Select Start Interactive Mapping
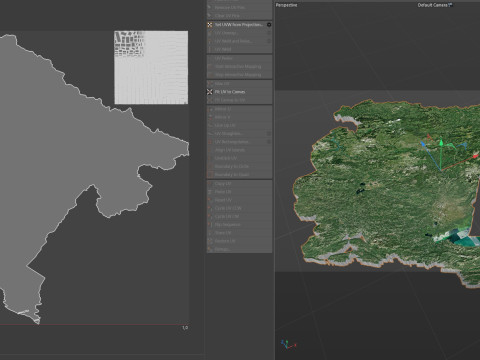480x360 pixels. pyautogui.click(x=239, y=66)
